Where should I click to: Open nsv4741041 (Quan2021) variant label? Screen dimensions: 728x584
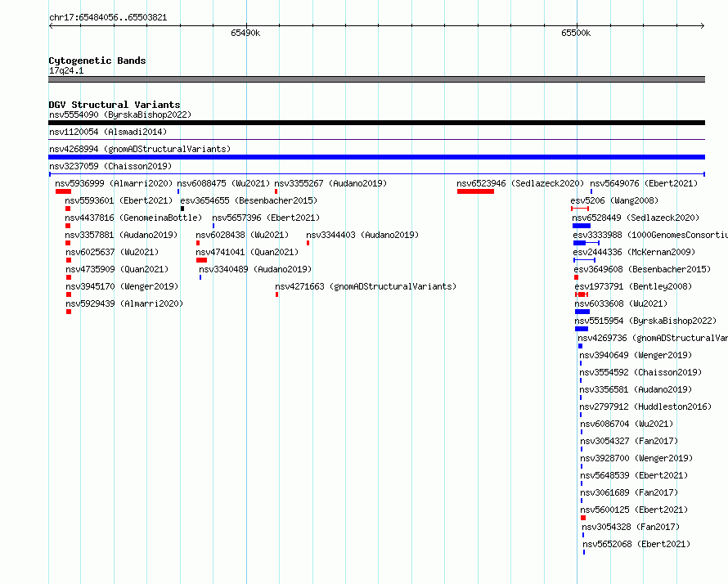[247, 252]
